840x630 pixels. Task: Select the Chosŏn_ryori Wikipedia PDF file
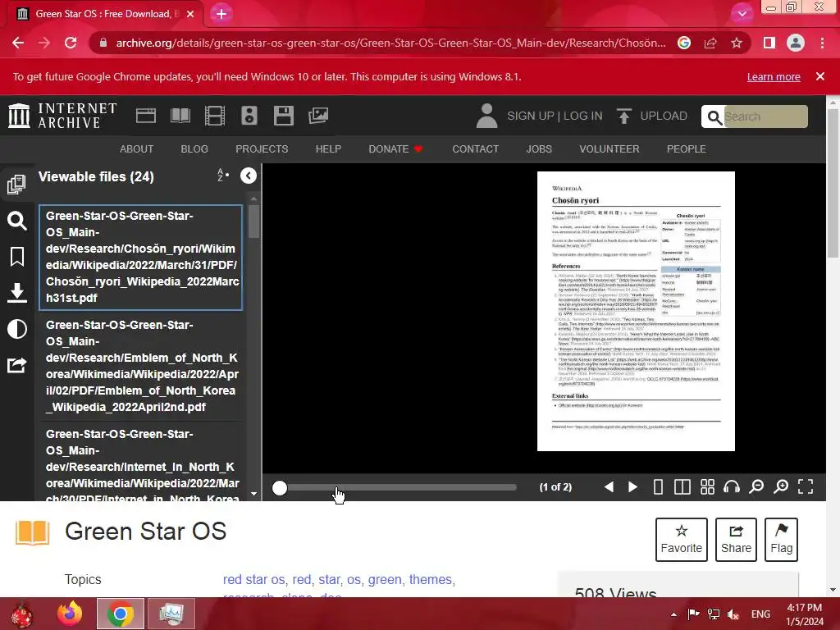click(140, 257)
